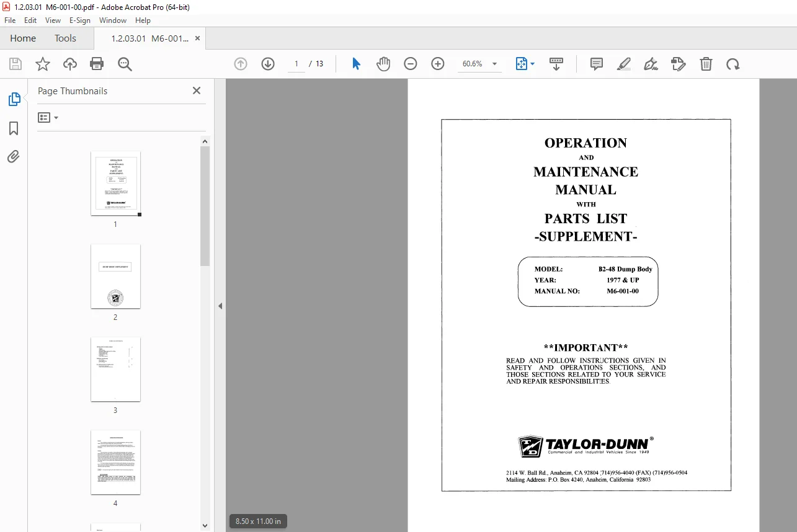Click the thumbnails panel scrollbar thumb
This screenshot has width=797, height=532.
coord(205,206)
